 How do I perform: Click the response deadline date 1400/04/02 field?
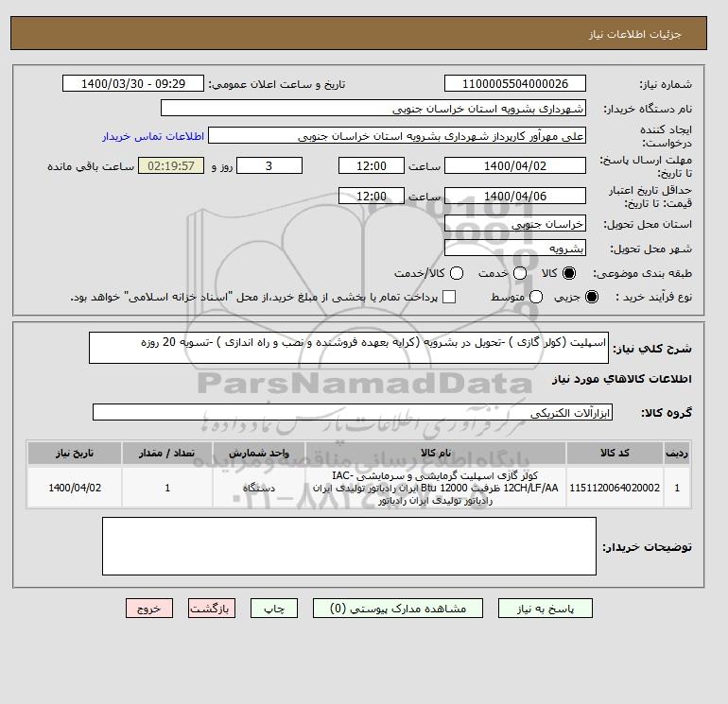pos(515,165)
